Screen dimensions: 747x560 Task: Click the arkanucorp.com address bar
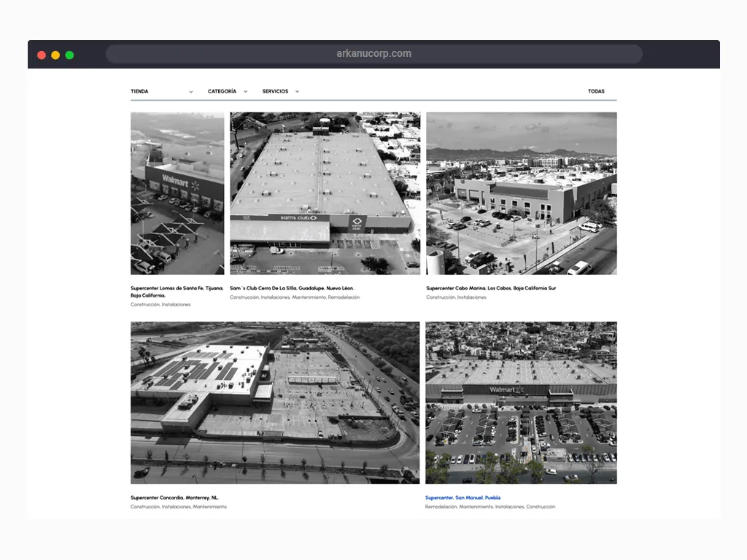pos(373,53)
